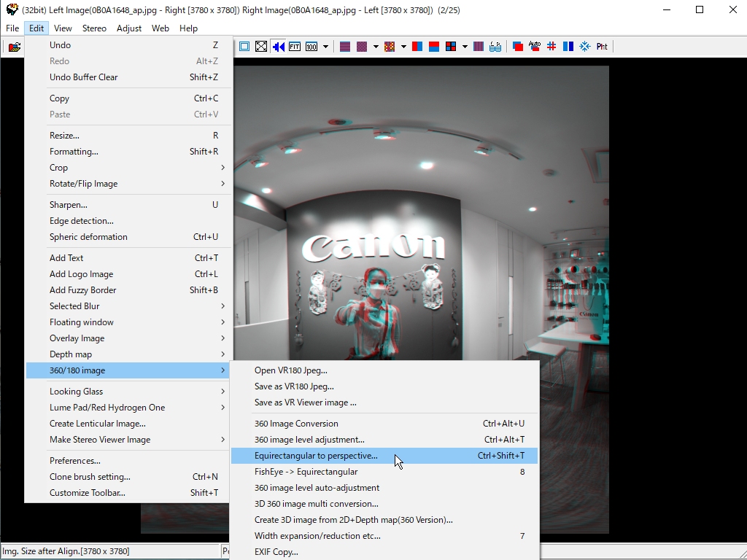
Task: Select FishEye -> Equirectangular
Action: [384, 472]
